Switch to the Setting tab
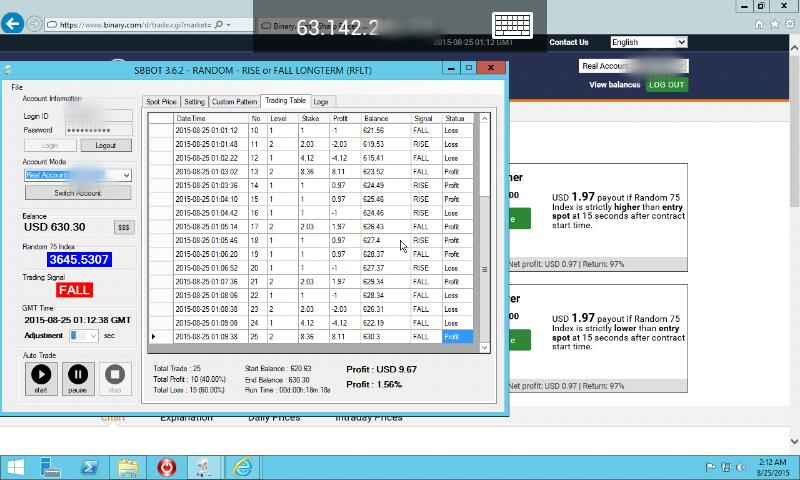The width and height of the screenshot is (800, 480). point(194,102)
